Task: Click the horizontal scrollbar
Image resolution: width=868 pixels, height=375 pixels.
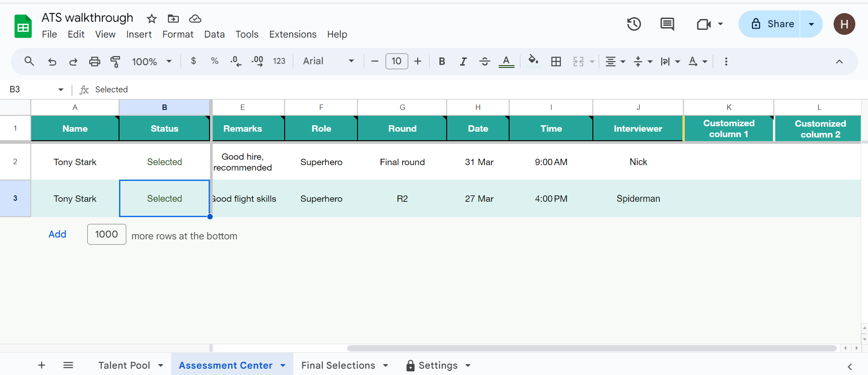Action: pos(591,348)
